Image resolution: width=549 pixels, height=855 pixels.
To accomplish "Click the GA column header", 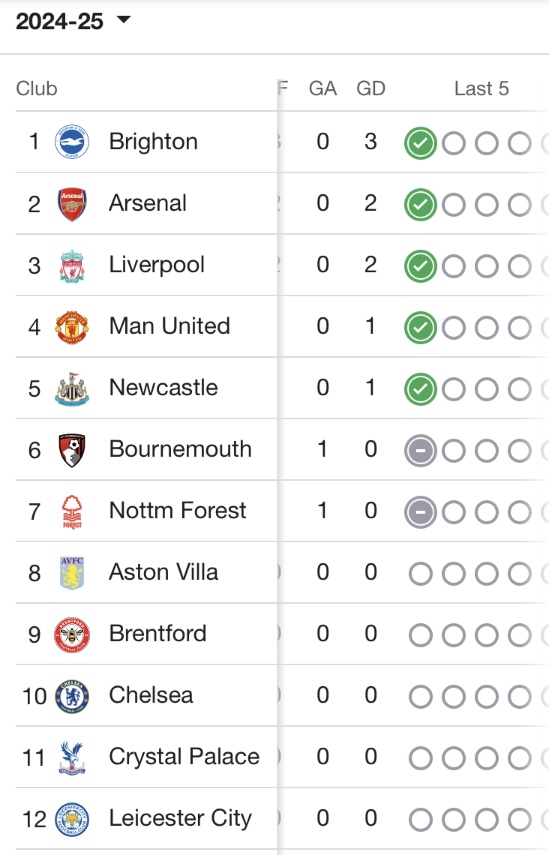I will coord(323,88).
